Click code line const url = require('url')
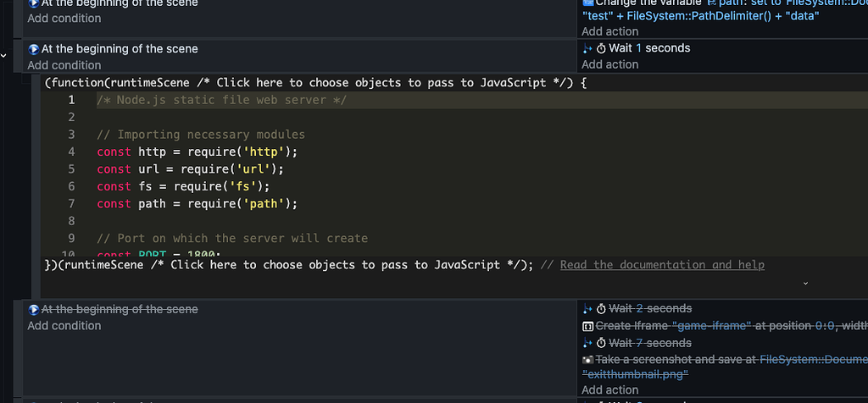Image resolution: width=868 pixels, height=403 pixels. (191, 168)
